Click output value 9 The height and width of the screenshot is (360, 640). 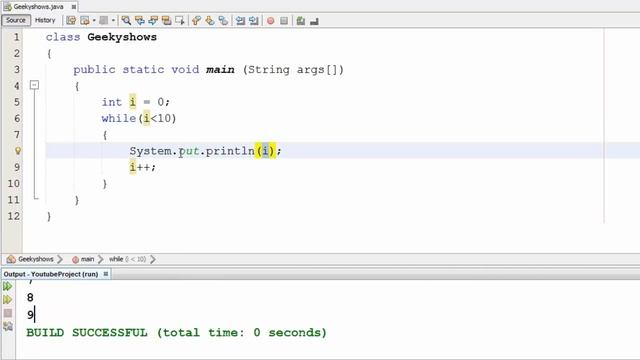pyautogui.click(x=30, y=315)
